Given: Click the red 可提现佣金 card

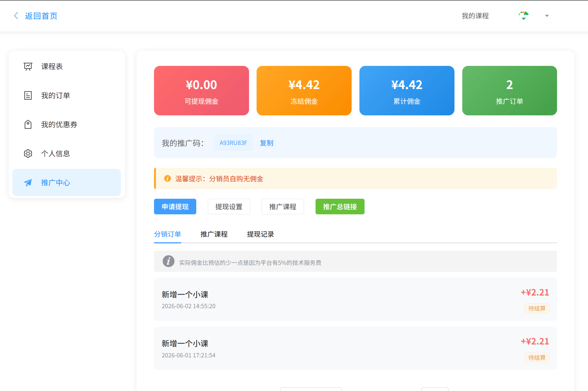Looking at the screenshot, I should (201, 91).
